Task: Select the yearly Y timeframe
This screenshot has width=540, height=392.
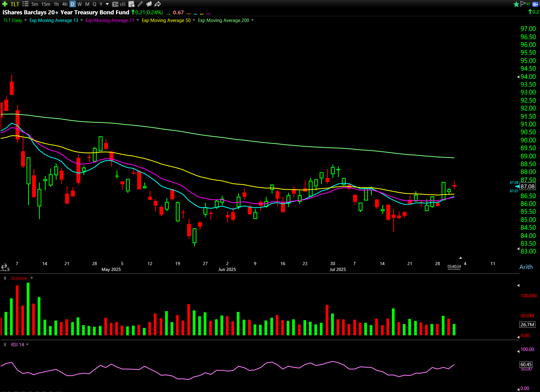Action: point(101,4)
